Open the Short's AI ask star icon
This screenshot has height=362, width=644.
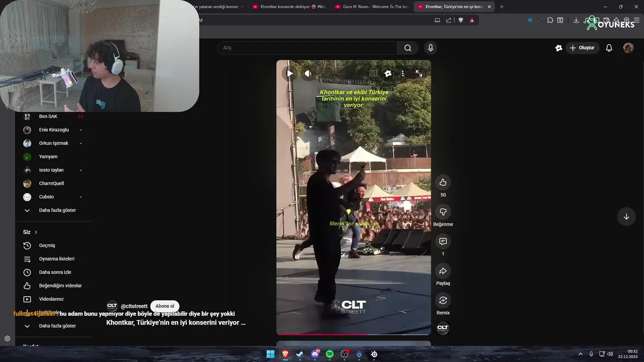pos(388,73)
